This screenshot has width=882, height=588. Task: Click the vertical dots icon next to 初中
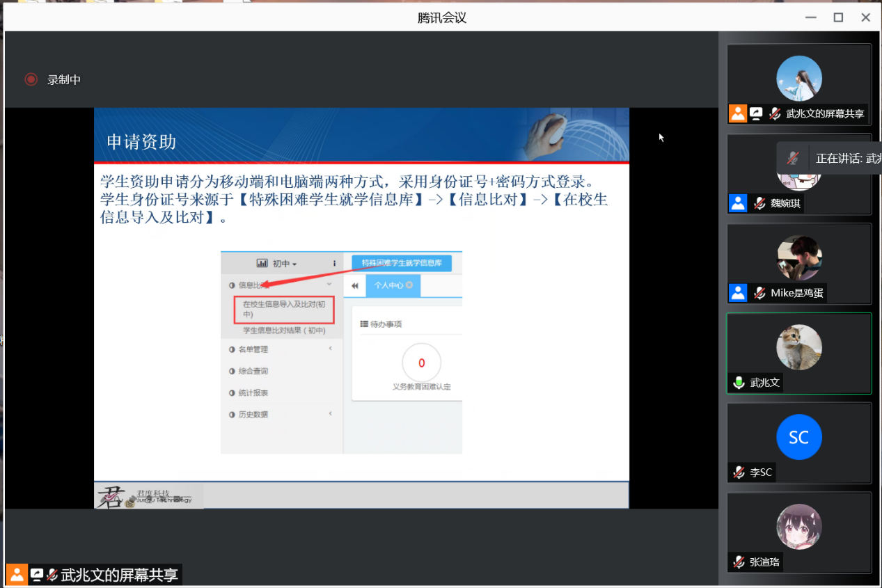[x=334, y=264]
